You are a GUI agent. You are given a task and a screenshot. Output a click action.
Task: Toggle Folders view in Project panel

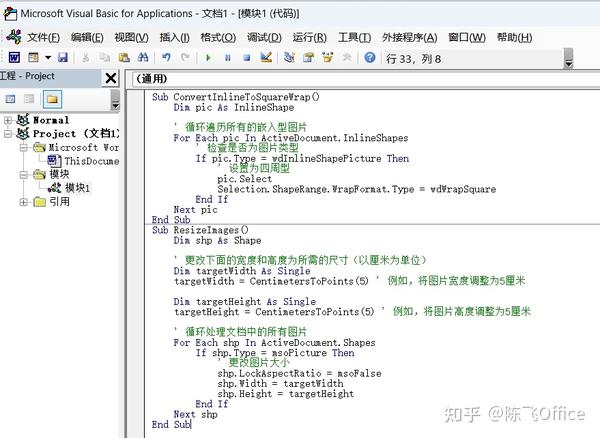[x=52, y=99]
